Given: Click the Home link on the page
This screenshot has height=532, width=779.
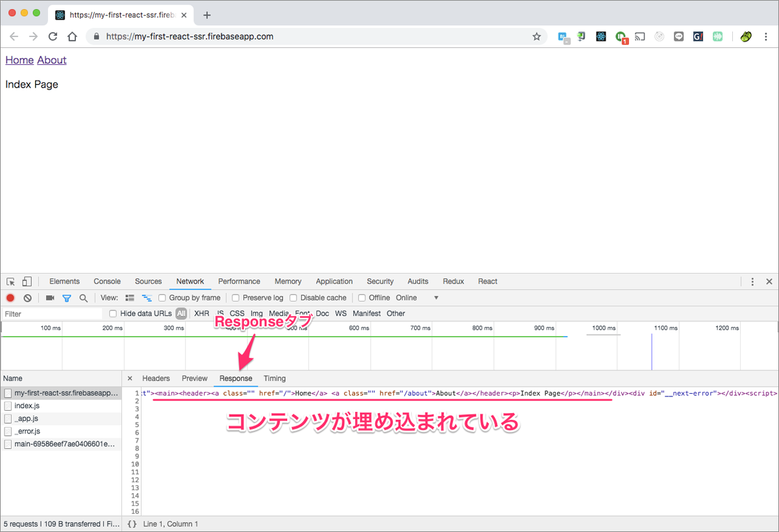Looking at the screenshot, I should 19,60.
